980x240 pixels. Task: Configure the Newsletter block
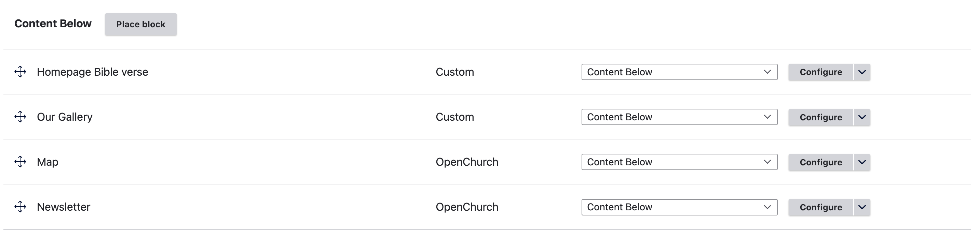(821, 207)
